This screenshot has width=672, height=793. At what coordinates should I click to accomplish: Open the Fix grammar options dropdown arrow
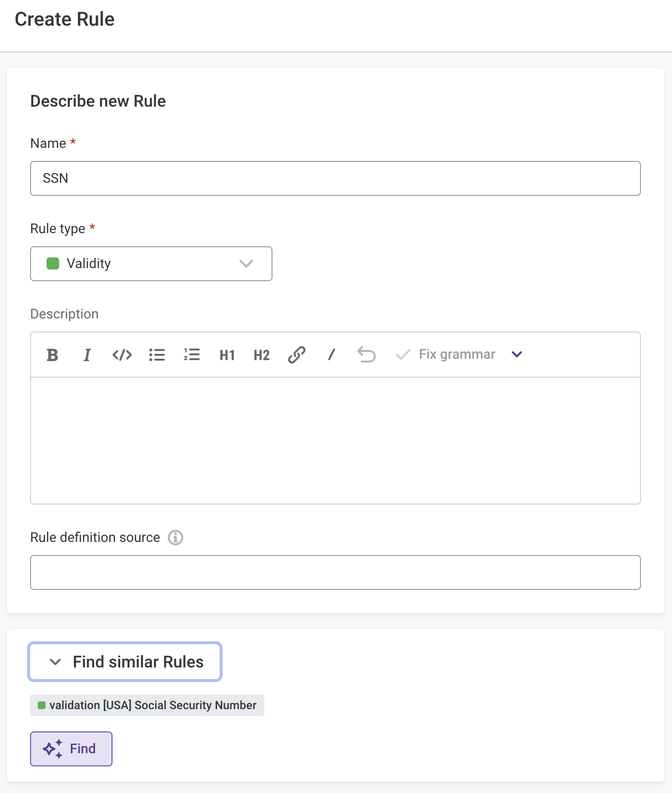(517, 355)
